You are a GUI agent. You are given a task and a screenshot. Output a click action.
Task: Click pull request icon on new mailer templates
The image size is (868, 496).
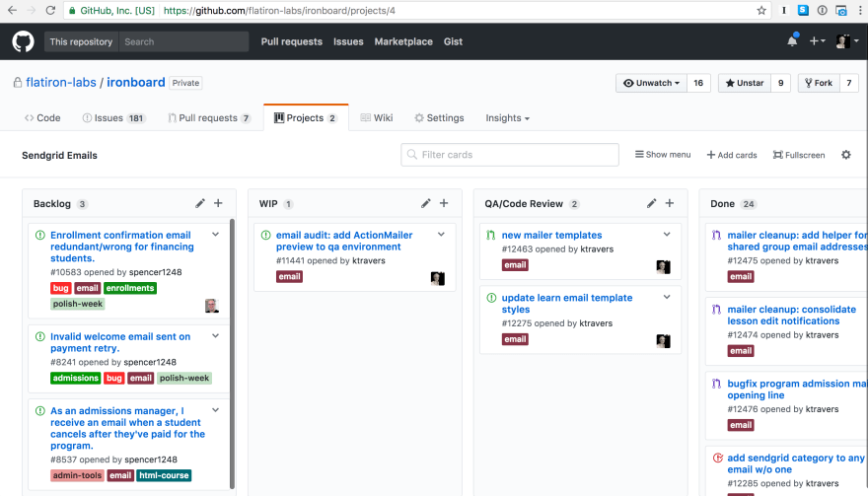coord(491,236)
